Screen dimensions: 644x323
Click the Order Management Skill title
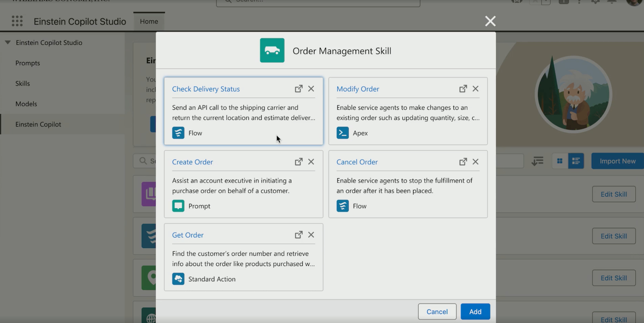tap(342, 51)
